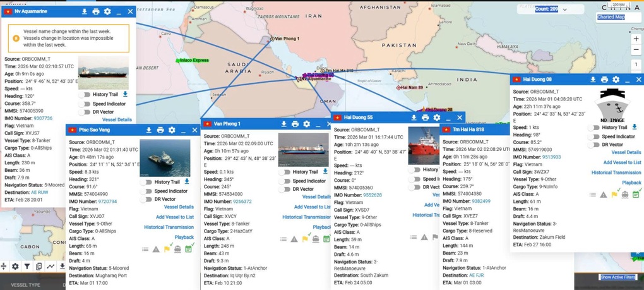Zoom in on the map with plus button
Screen dimensions: 644x290
[x=636, y=39]
